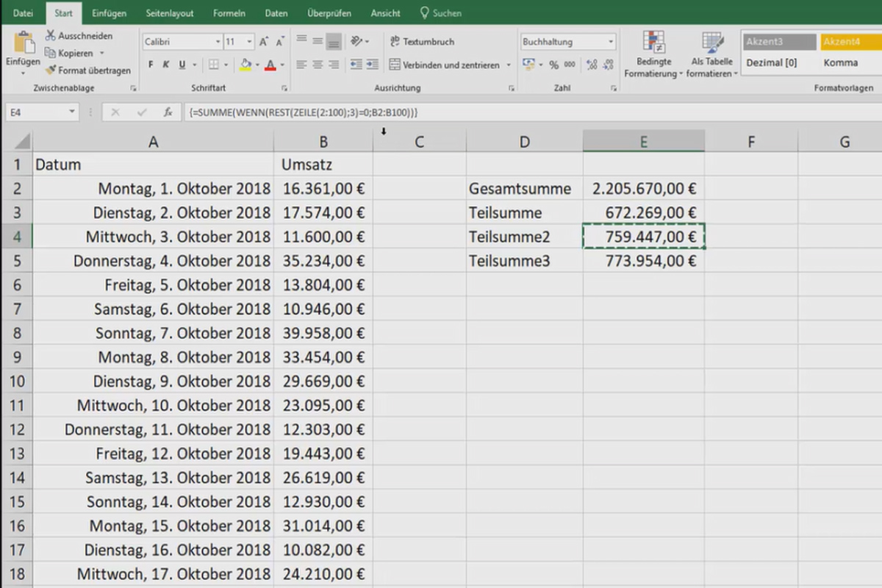The height and width of the screenshot is (588, 882).
Task: Select the Dezimal [0] cell style
Action: [x=772, y=62]
